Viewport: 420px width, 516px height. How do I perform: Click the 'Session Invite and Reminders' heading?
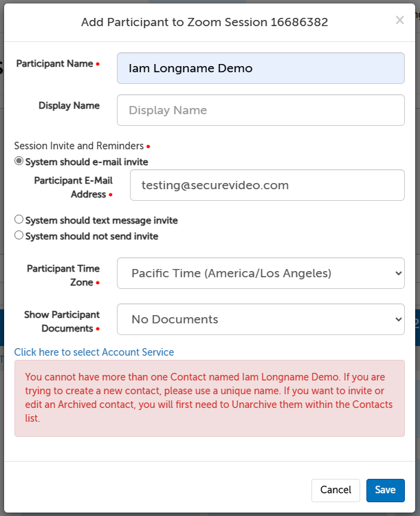79,146
